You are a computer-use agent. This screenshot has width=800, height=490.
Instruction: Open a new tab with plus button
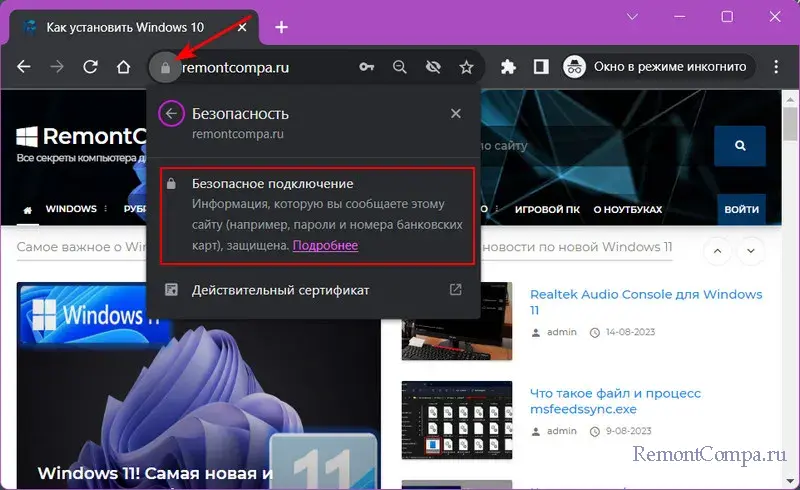coord(282,27)
